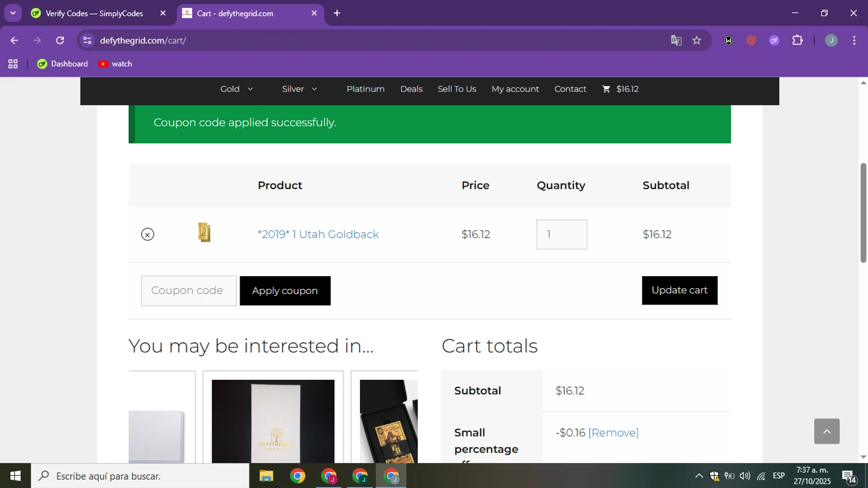Open a new browser tab
Viewport: 868px width, 488px height.
[337, 13]
